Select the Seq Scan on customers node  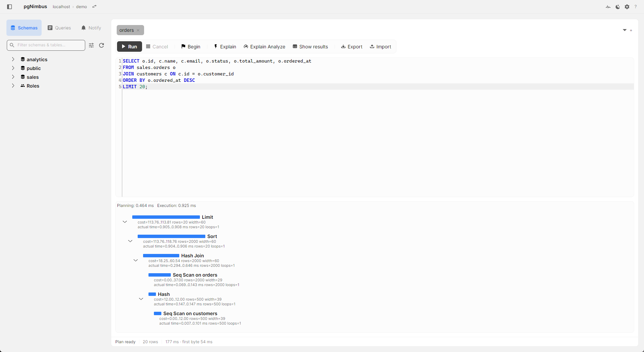pyautogui.click(x=190, y=313)
